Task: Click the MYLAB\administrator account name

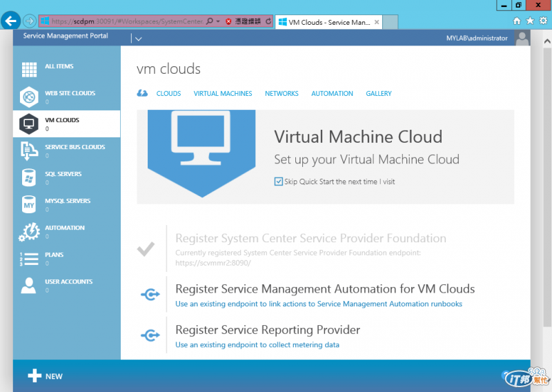Action: tap(477, 38)
